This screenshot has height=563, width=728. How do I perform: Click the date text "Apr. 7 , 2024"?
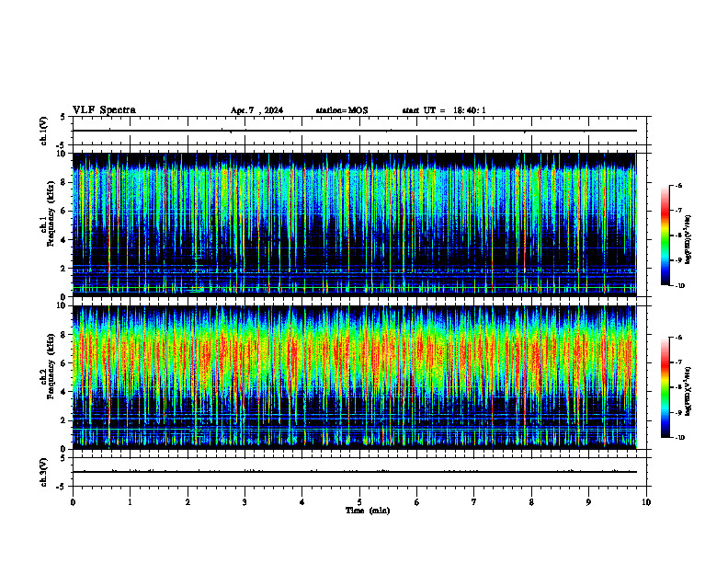tap(256, 110)
